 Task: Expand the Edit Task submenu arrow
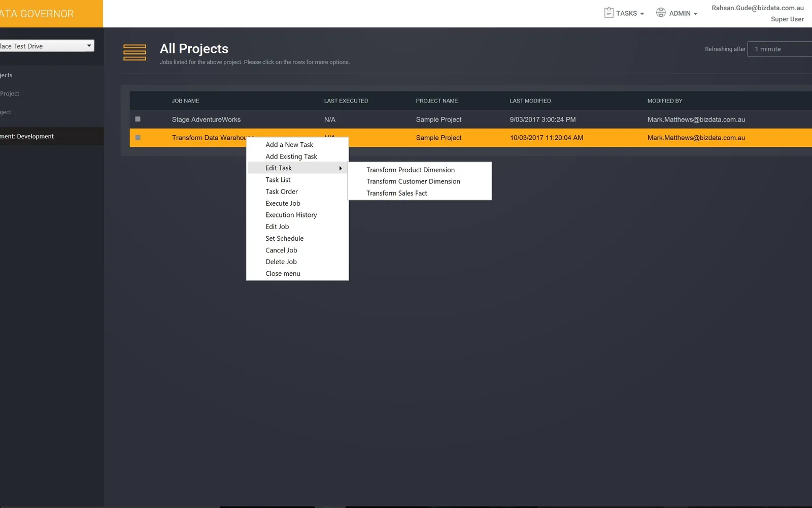[x=341, y=168]
